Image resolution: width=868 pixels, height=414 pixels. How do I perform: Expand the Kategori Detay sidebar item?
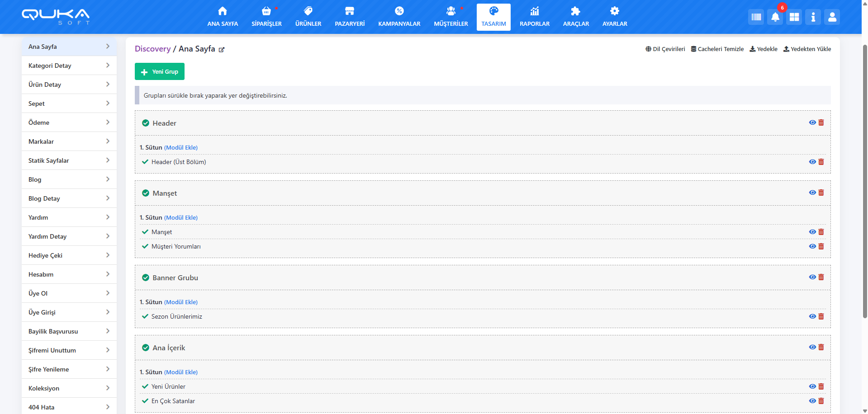click(x=69, y=66)
